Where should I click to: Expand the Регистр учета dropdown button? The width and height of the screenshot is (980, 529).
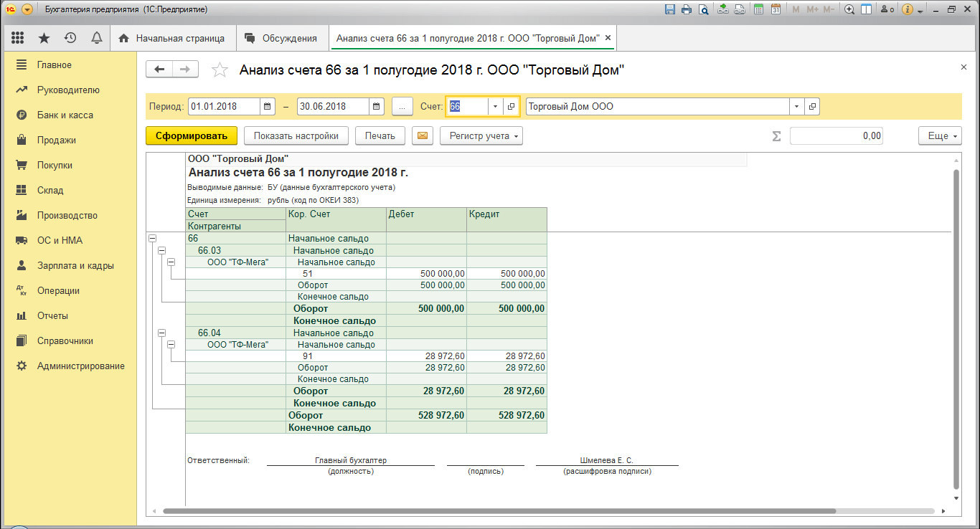click(481, 135)
